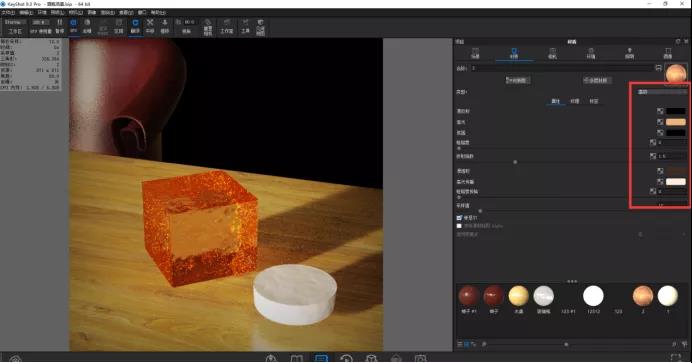Switch to the Scene tab in the Project panel
This screenshot has width=692, height=363.
(x=475, y=53)
